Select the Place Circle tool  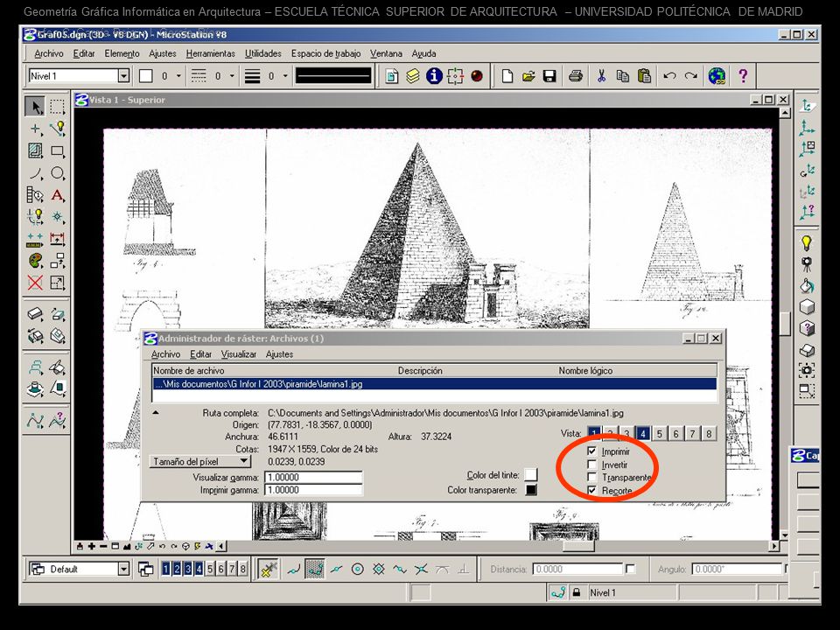tap(58, 173)
